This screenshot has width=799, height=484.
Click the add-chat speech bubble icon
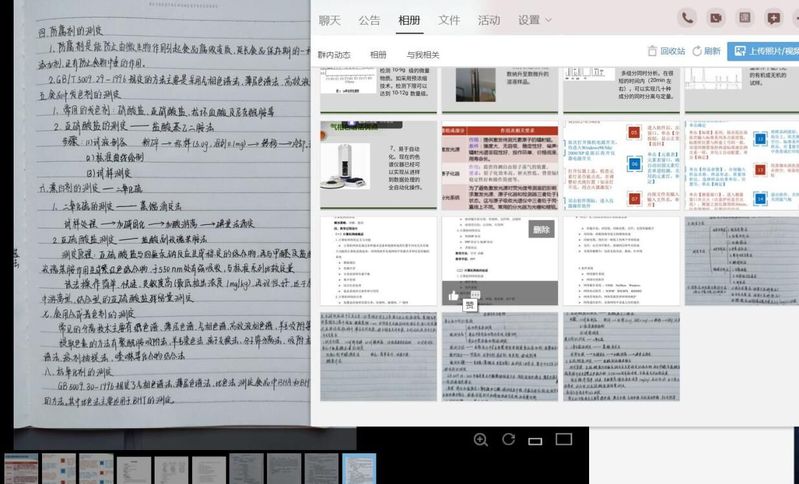pos(774,19)
